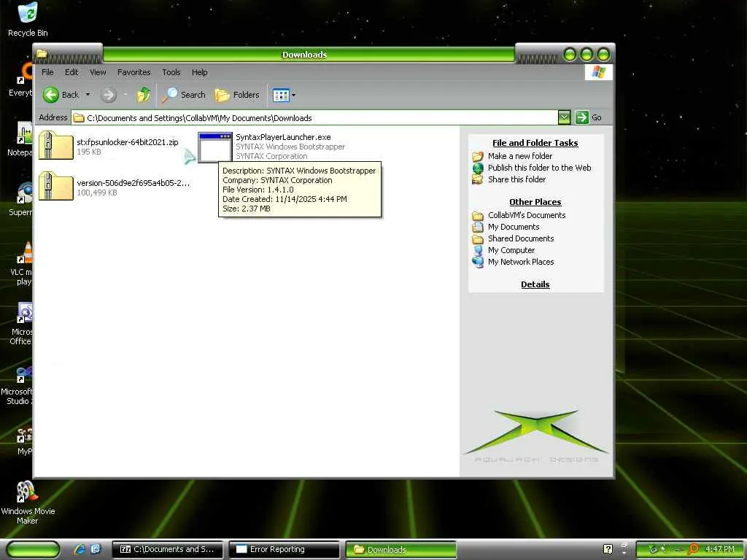The image size is (747, 560).
Task: Click the Share this folder icon
Action: [x=477, y=179]
